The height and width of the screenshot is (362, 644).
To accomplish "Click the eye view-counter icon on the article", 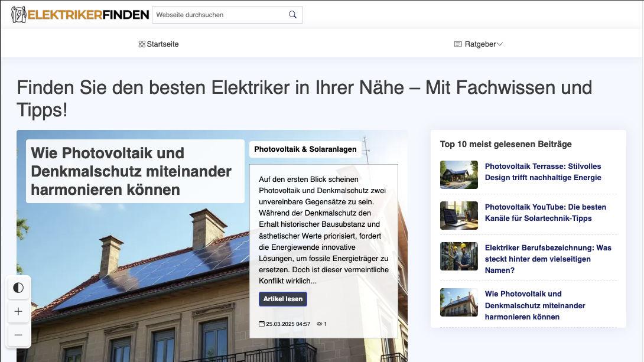I will coord(317,324).
